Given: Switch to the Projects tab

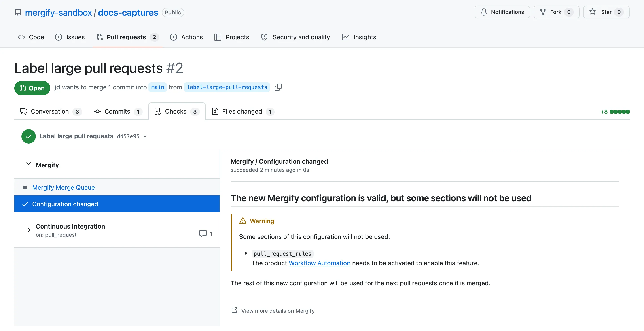Looking at the screenshot, I should point(232,37).
